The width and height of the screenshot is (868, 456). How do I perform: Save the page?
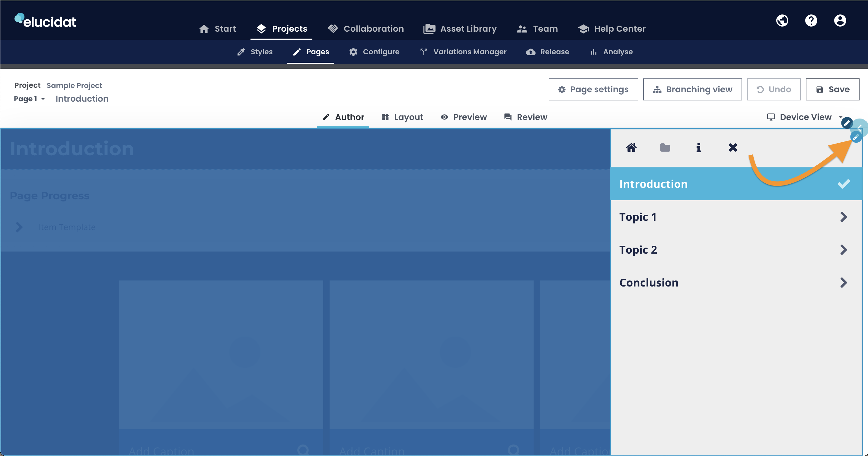click(x=832, y=89)
